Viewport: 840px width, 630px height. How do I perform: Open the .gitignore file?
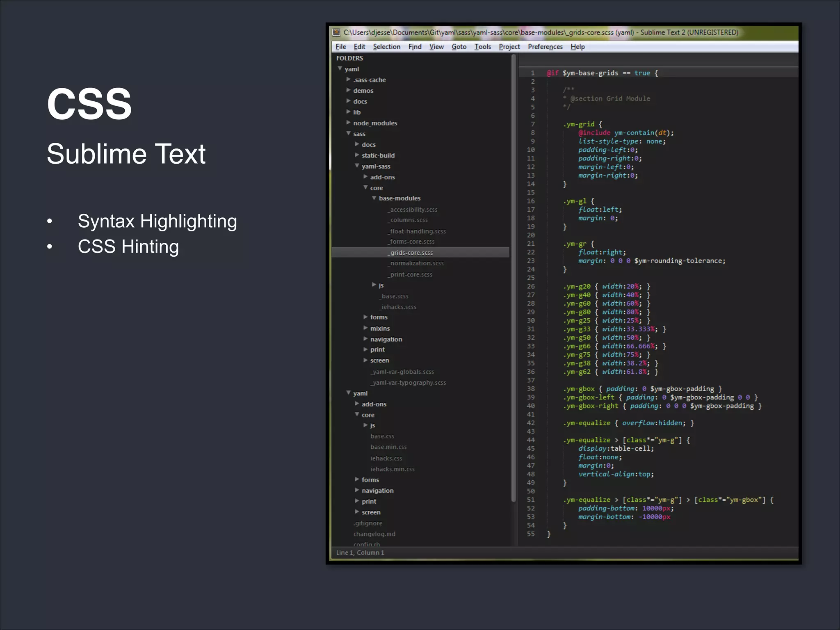click(367, 523)
